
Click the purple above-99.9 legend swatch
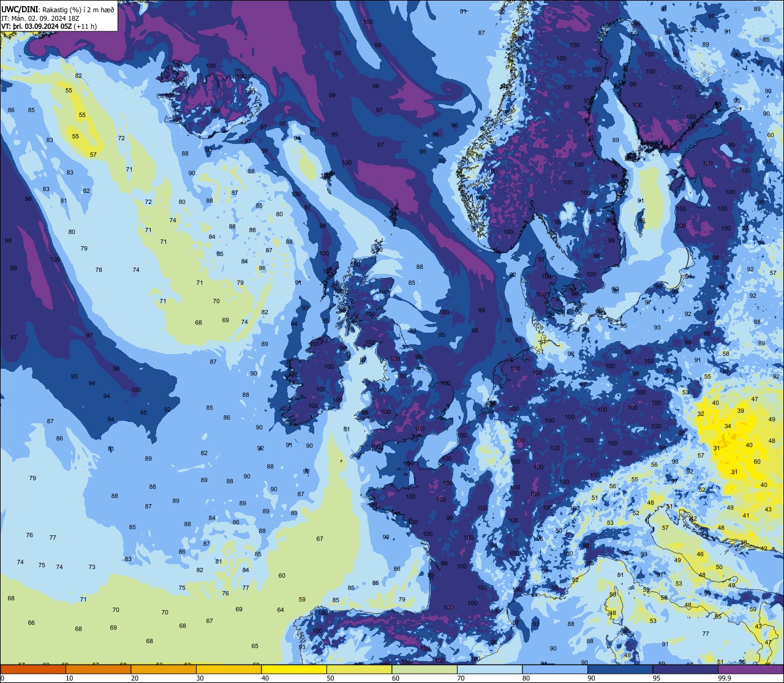coord(750,669)
